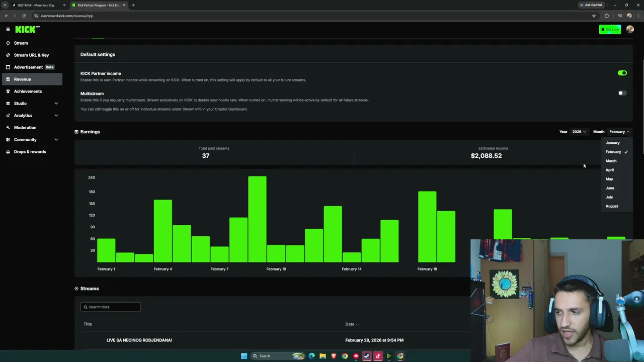Open Windows Start menu
The height and width of the screenshot is (362, 644).
[x=244, y=356]
